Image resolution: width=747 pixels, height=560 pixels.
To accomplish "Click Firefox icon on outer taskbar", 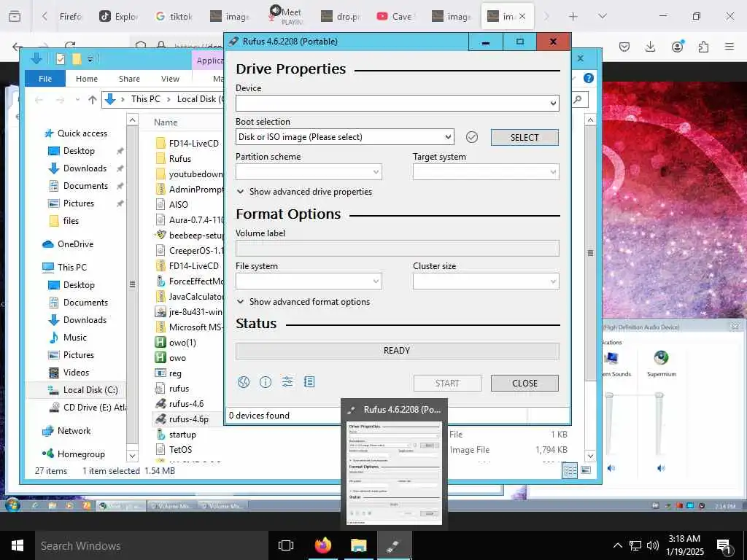I will point(323,545).
